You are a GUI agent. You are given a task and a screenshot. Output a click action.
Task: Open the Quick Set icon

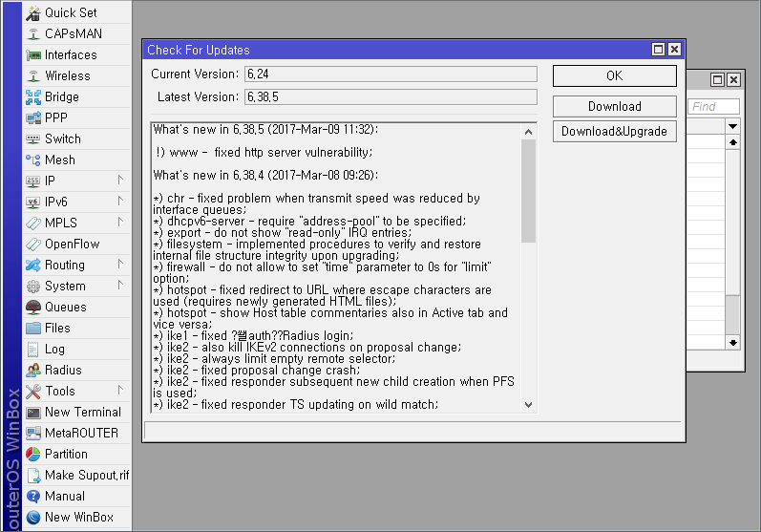33,13
